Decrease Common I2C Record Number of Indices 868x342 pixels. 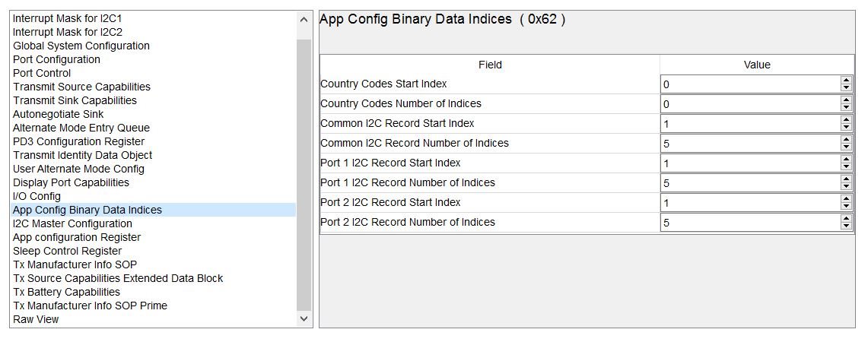pyautogui.click(x=846, y=147)
